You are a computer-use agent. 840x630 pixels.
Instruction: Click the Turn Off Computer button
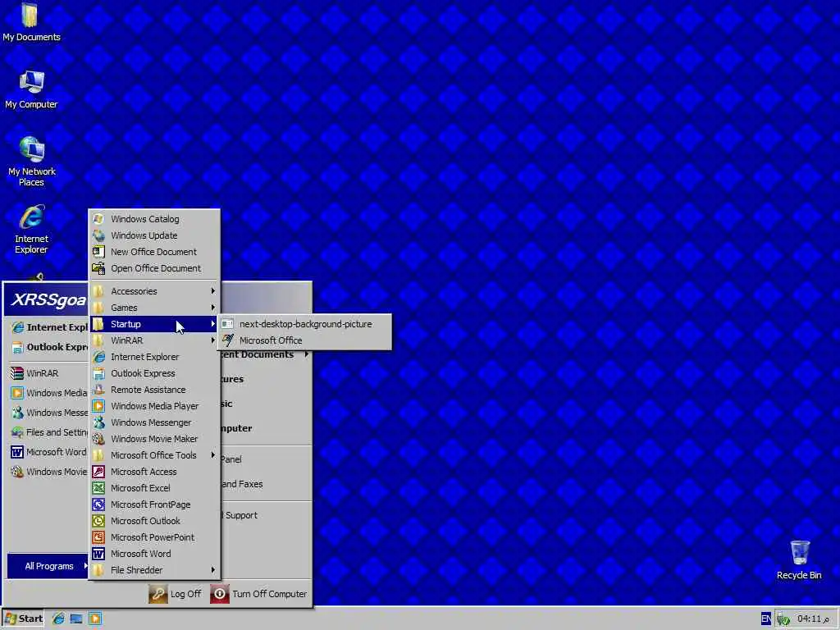coord(258,594)
